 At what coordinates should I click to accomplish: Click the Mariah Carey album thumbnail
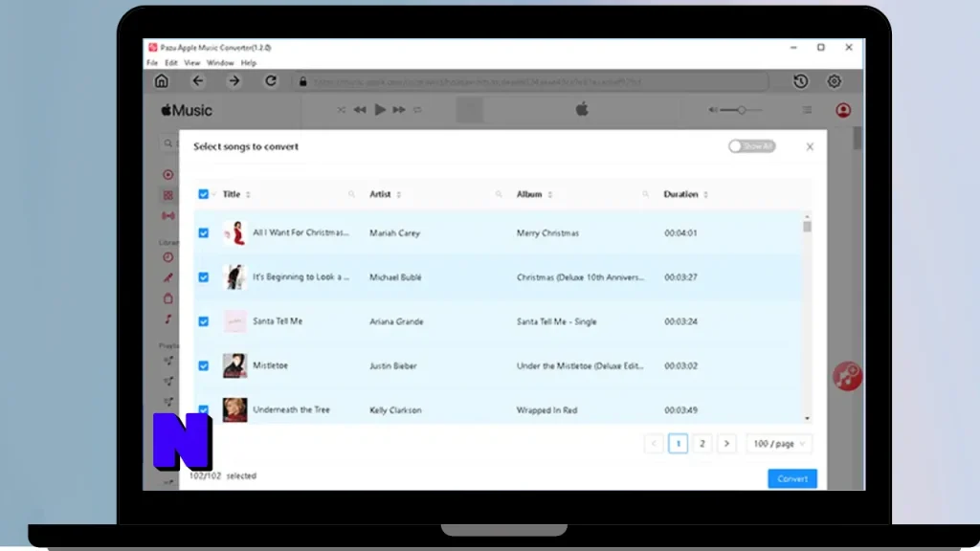(235, 233)
